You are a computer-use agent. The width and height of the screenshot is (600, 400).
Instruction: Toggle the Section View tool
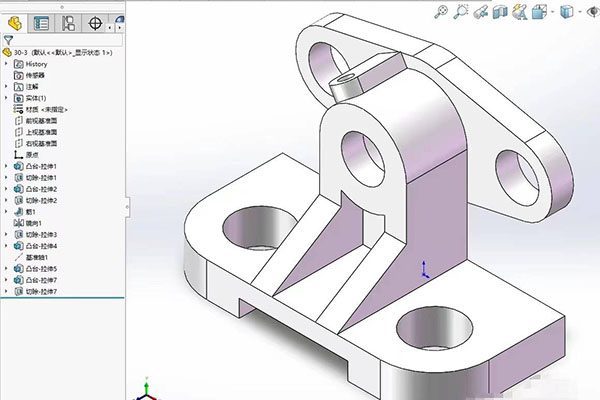pyautogui.click(x=500, y=12)
